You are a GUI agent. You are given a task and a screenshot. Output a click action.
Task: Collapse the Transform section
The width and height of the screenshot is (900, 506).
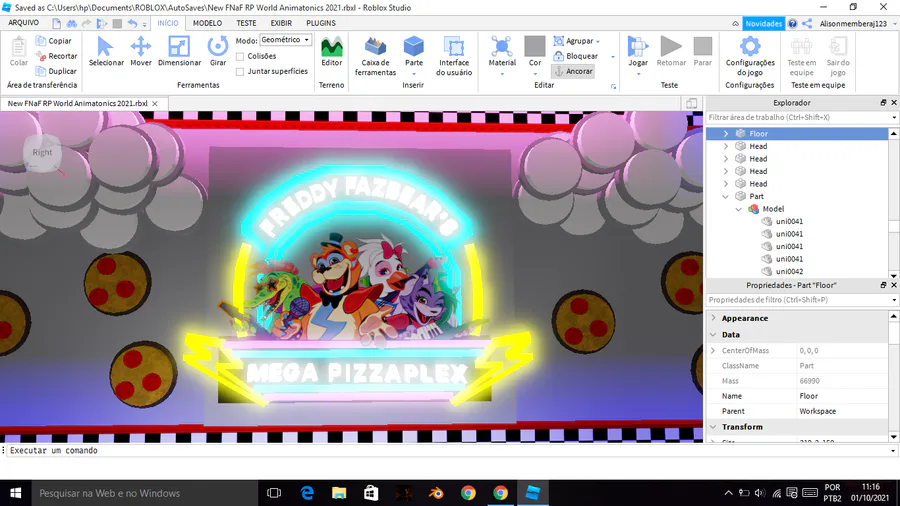pyautogui.click(x=713, y=427)
